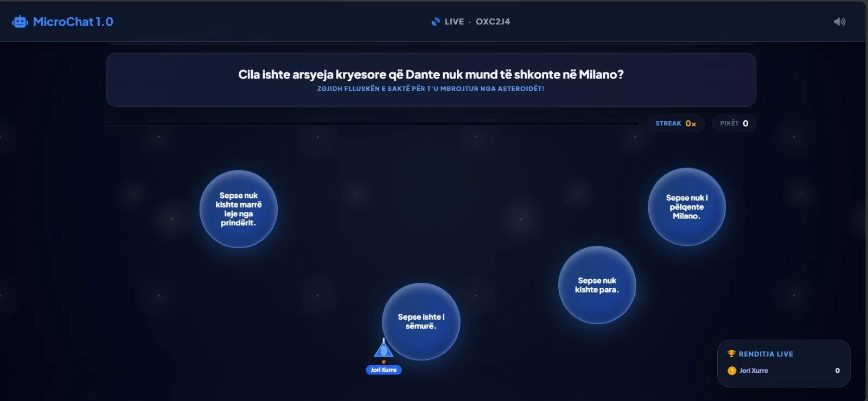The width and height of the screenshot is (868, 401).
Task: Click the gold rank badge beside Jori Xurre
Action: point(732,371)
